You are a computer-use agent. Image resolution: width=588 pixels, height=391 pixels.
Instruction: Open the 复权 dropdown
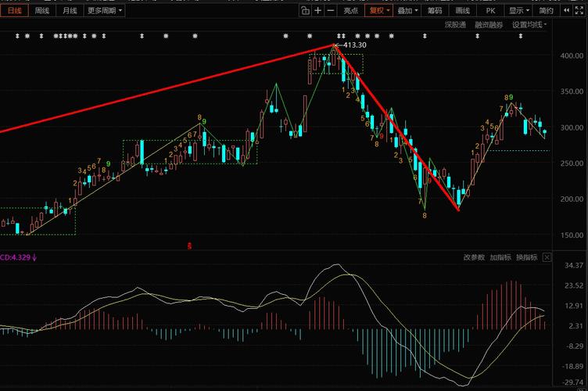coord(379,11)
